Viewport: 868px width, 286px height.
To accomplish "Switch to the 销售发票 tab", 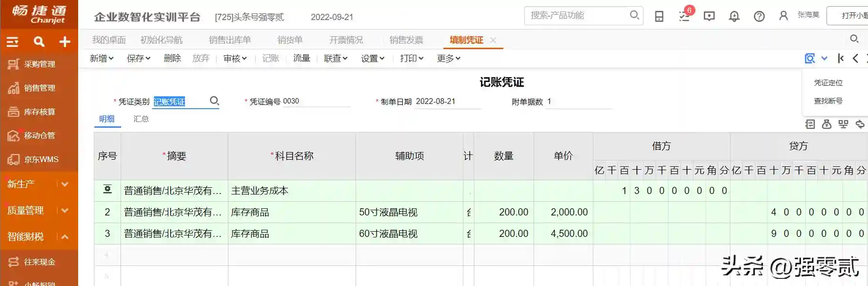I will coord(406,40).
